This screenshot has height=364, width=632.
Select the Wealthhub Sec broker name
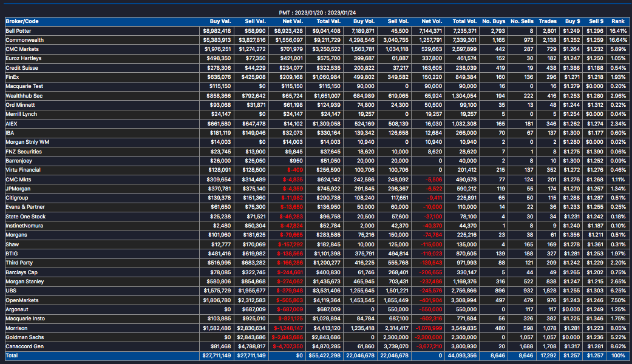tap(24, 96)
